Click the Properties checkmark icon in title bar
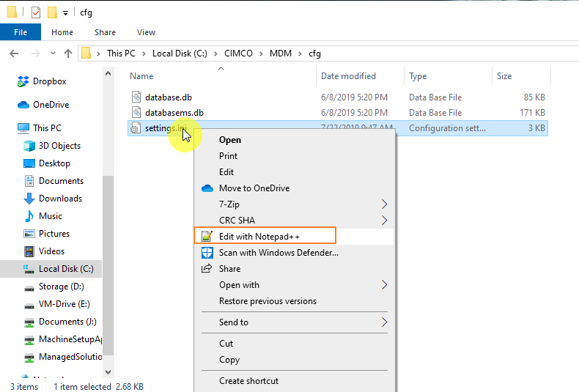 coord(36,12)
